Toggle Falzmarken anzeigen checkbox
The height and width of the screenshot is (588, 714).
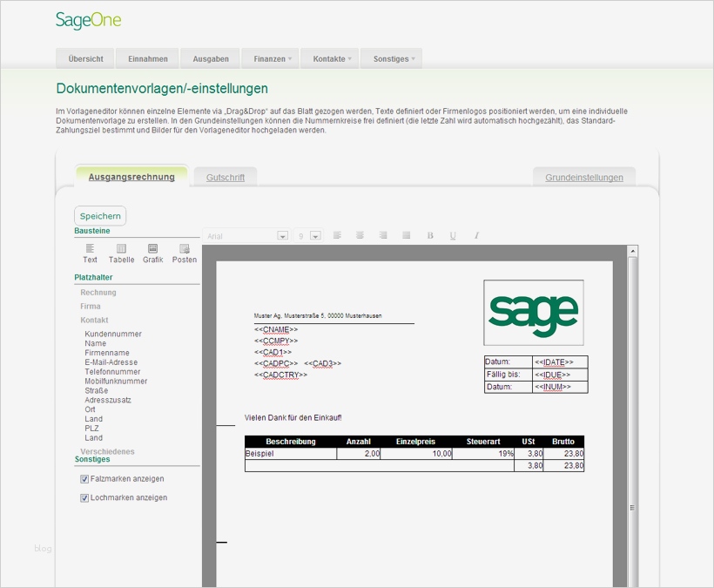tap(84, 479)
